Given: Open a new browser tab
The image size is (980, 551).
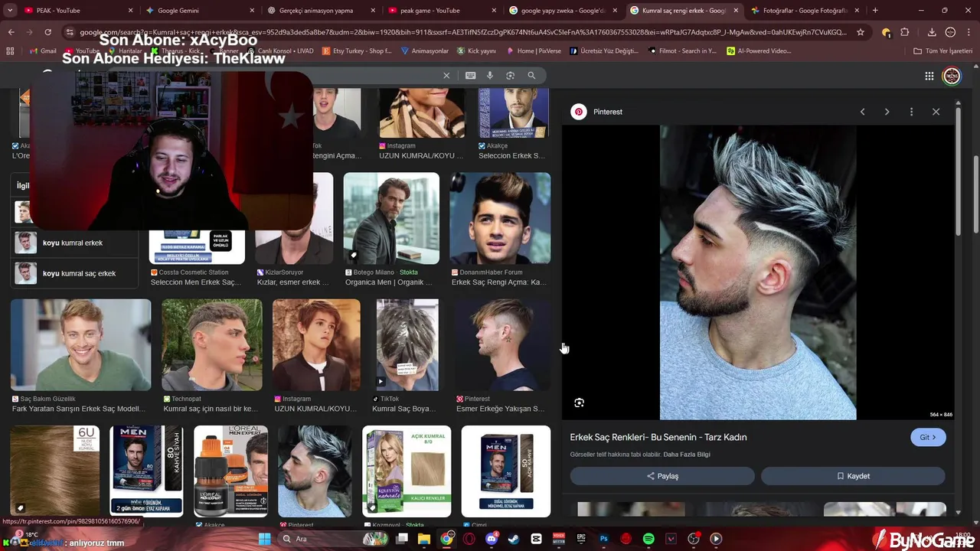Looking at the screenshot, I should 875,11.
